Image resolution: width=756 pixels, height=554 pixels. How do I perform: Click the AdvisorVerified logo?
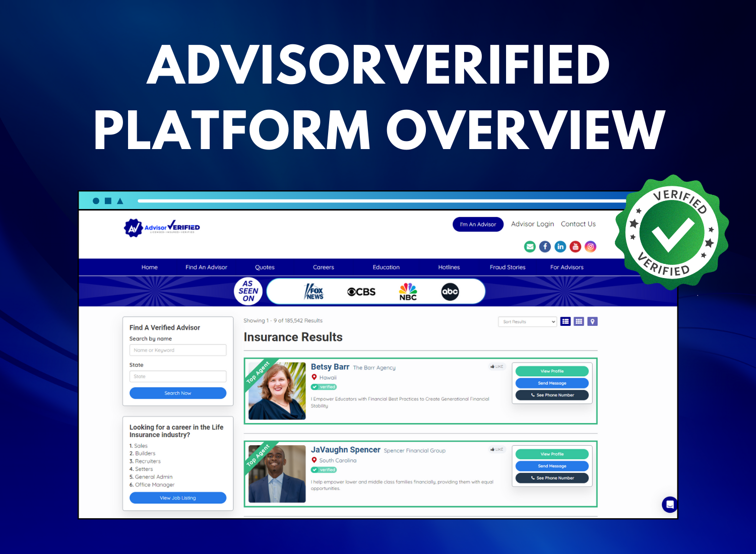tap(162, 228)
